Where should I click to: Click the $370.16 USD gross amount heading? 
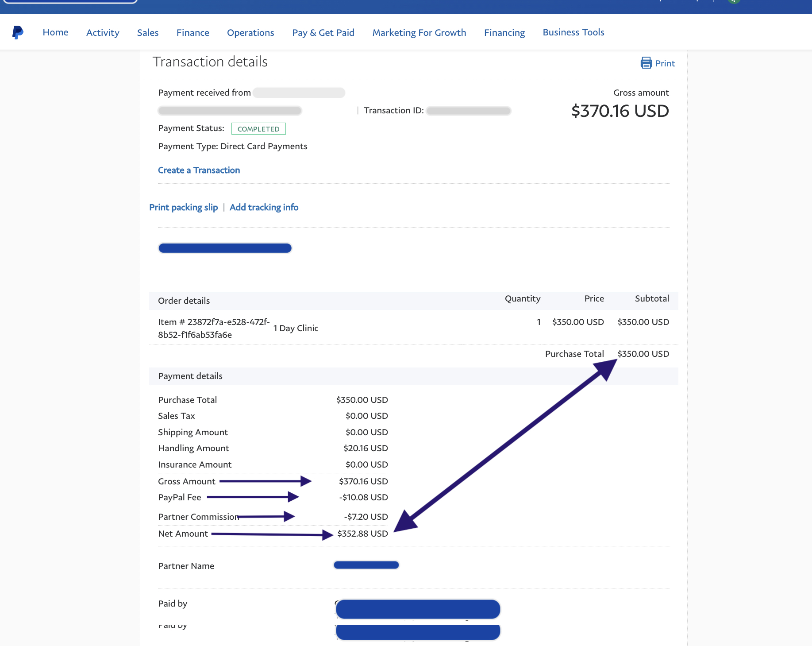pos(620,111)
